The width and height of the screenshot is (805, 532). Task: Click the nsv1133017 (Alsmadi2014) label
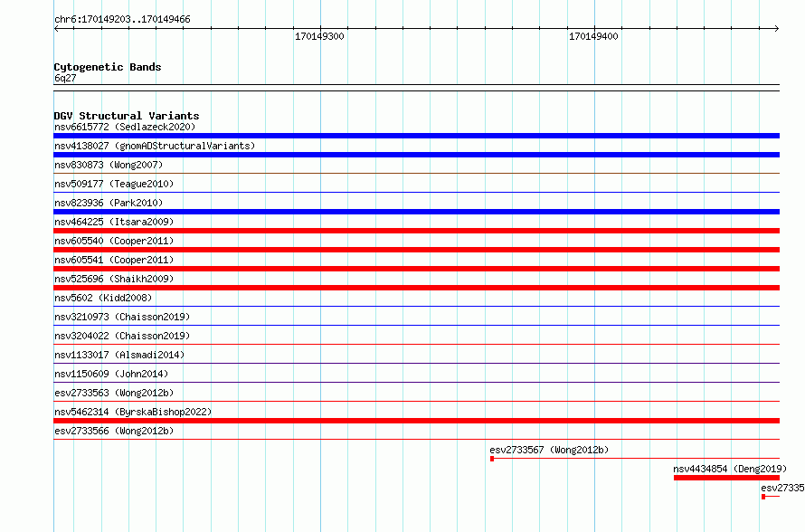pos(119,355)
